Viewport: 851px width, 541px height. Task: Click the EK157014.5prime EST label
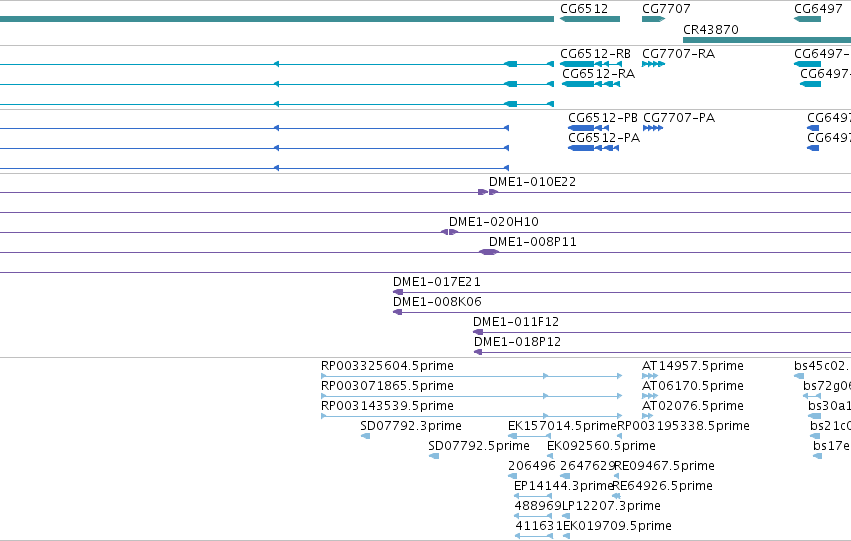pyautogui.click(x=562, y=427)
